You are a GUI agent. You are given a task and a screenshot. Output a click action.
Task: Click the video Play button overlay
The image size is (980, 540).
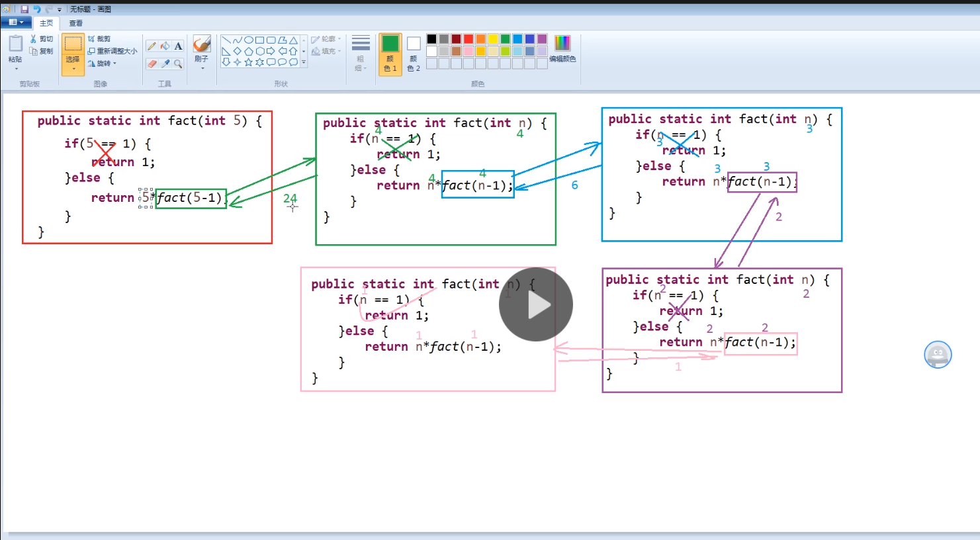pyautogui.click(x=536, y=304)
